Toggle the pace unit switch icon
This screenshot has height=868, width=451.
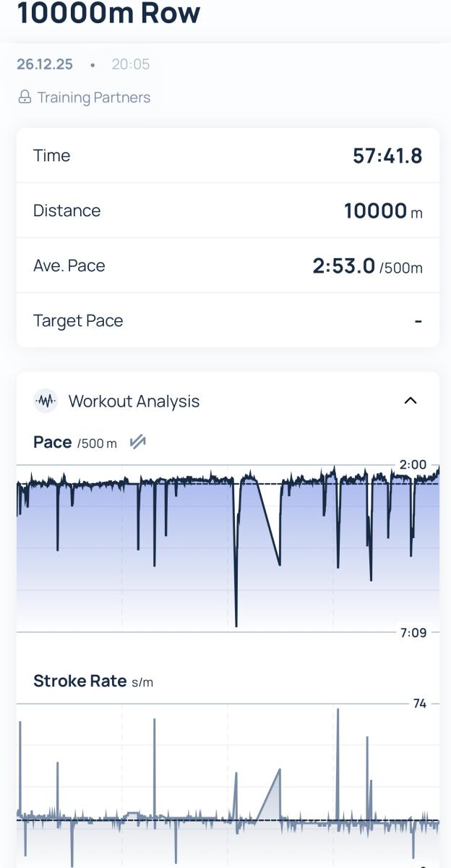tap(137, 442)
